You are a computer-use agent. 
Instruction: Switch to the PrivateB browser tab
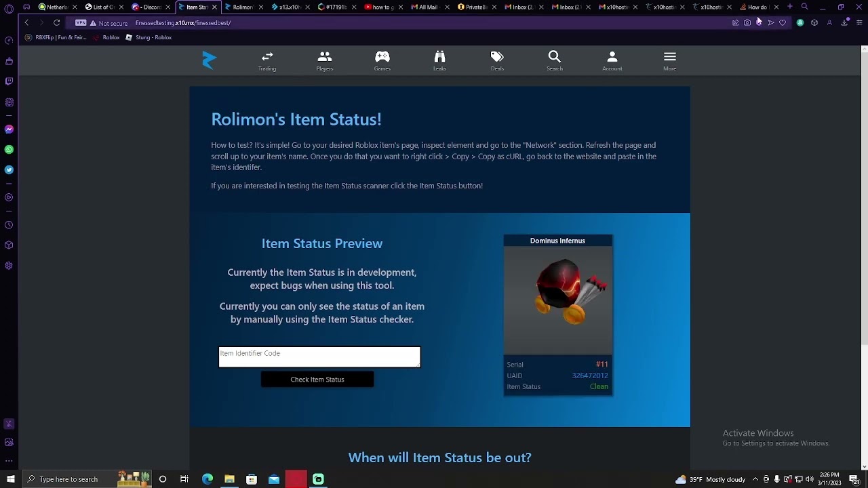pyautogui.click(x=476, y=7)
